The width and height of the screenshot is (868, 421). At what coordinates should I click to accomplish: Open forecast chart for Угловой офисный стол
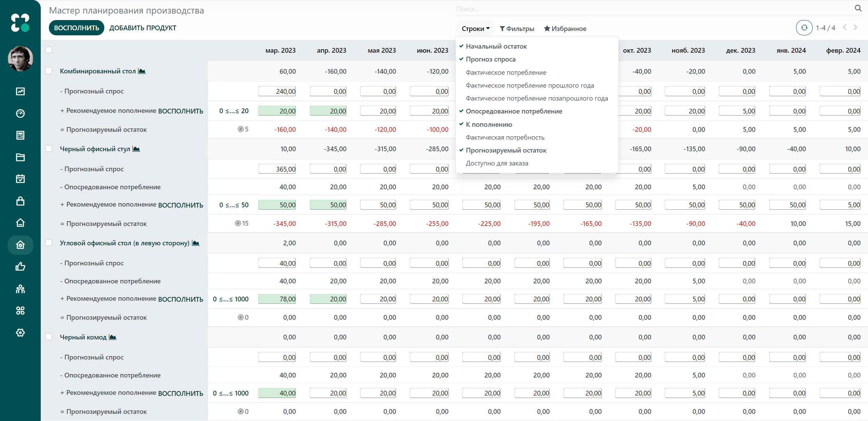pyautogui.click(x=196, y=243)
